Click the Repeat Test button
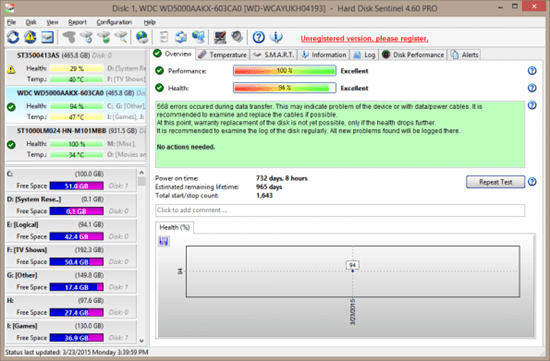The width and height of the screenshot is (550, 361). (495, 182)
